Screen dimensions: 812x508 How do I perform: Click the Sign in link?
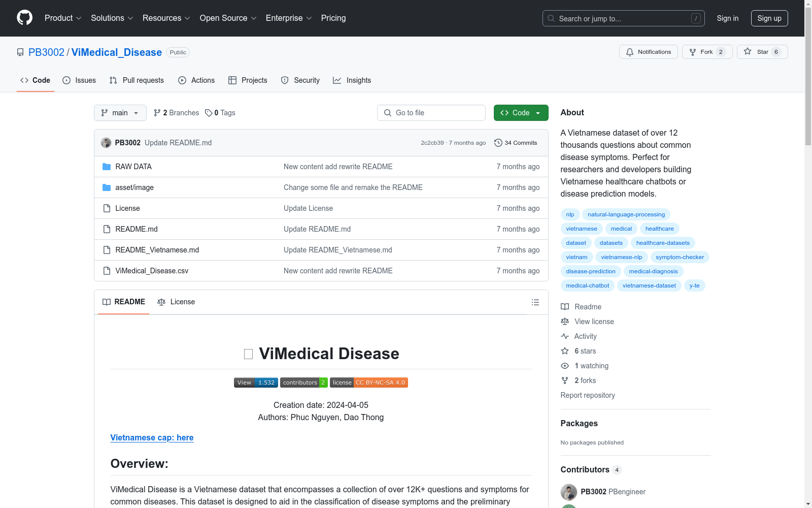click(728, 18)
